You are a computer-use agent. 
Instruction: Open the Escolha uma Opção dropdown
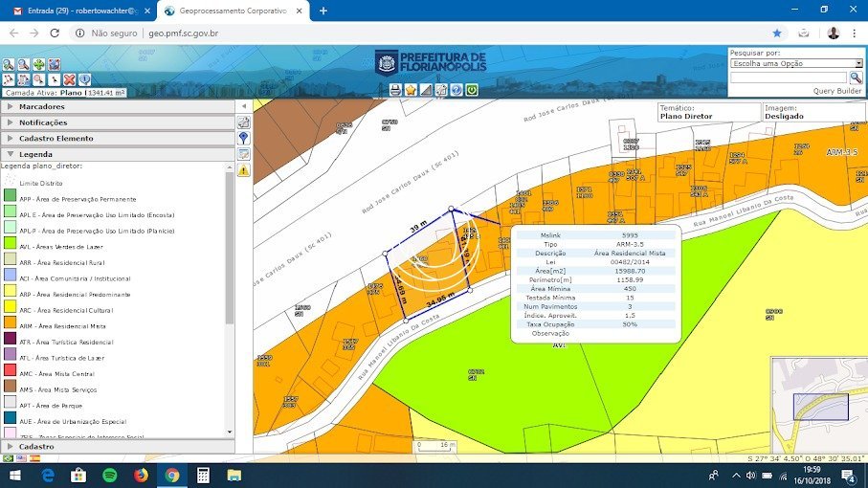(796, 63)
